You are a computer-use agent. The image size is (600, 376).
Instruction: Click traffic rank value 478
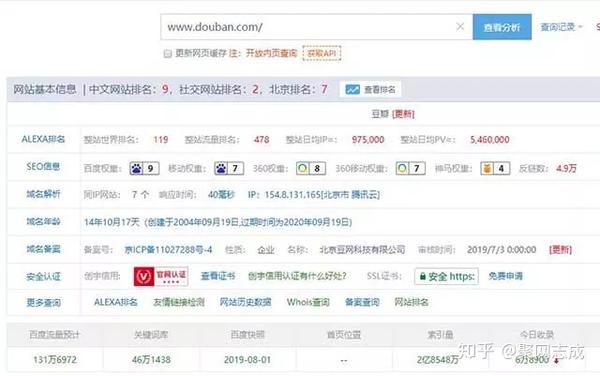pyautogui.click(x=261, y=140)
